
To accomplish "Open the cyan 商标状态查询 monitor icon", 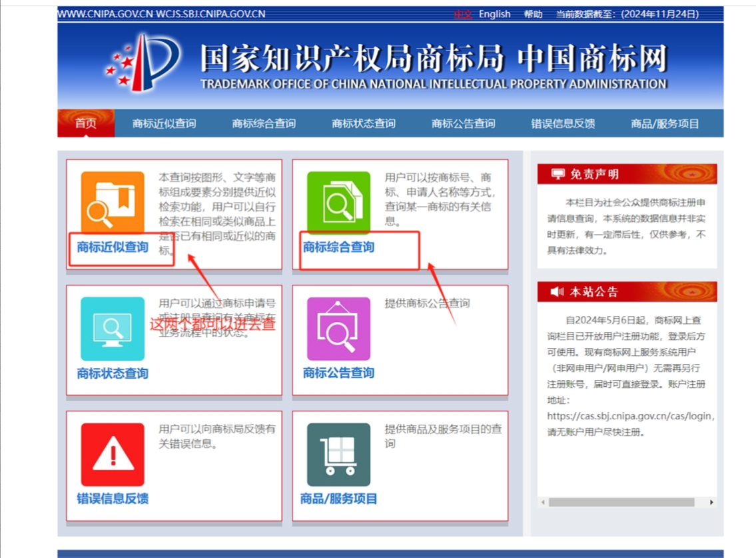I will (x=113, y=329).
